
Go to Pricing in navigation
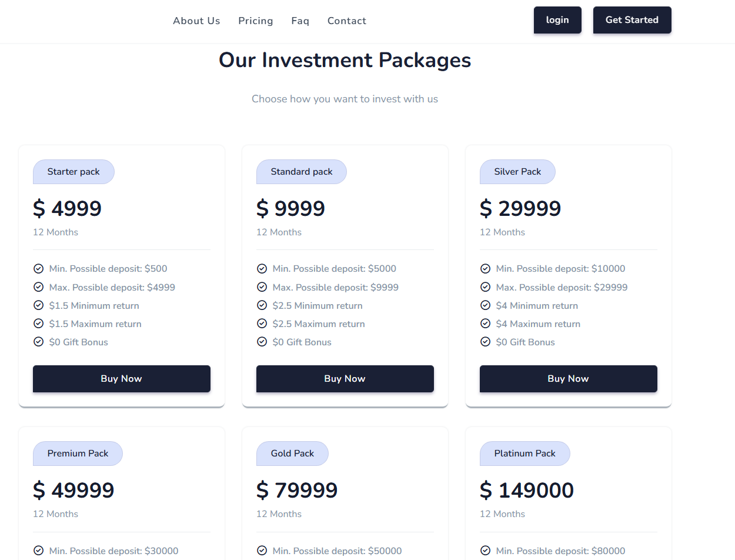(x=256, y=21)
